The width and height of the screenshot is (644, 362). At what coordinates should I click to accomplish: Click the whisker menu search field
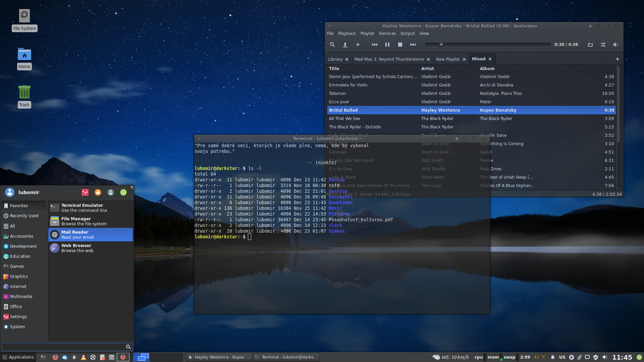tap(67, 347)
